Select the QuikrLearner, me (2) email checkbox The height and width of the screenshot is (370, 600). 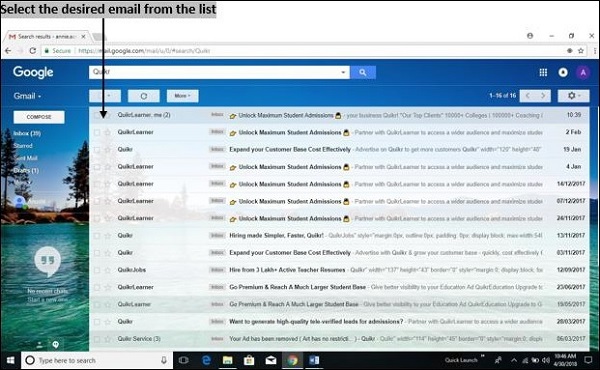coord(97,115)
